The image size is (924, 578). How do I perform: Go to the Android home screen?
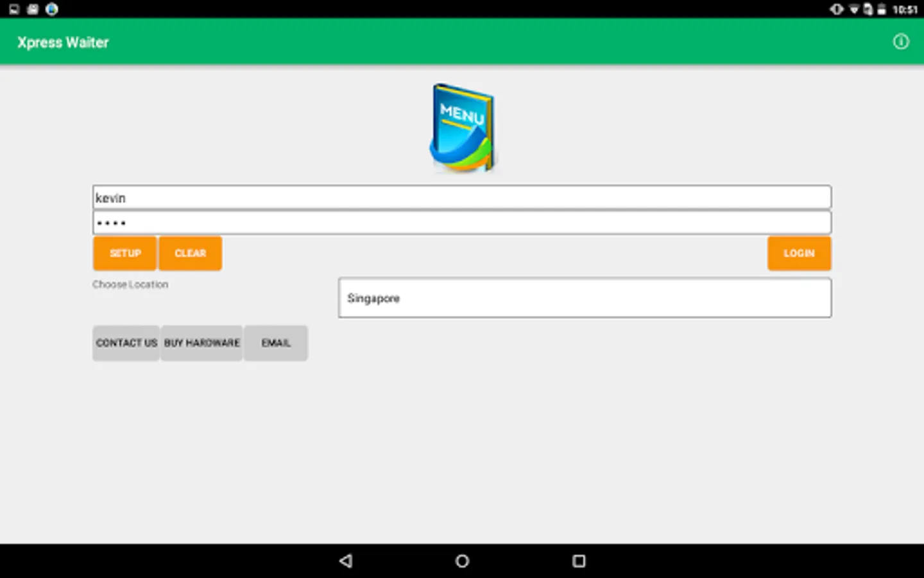click(462, 561)
